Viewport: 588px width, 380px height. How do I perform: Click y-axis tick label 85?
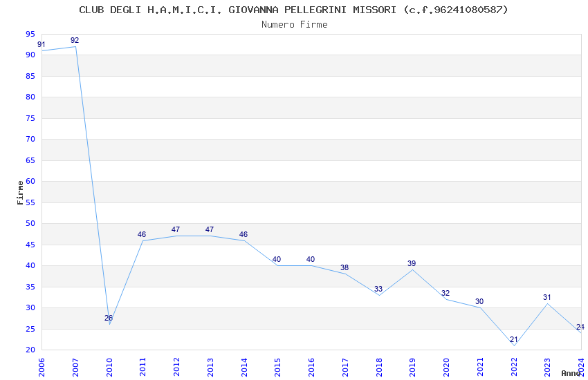click(30, 76)
